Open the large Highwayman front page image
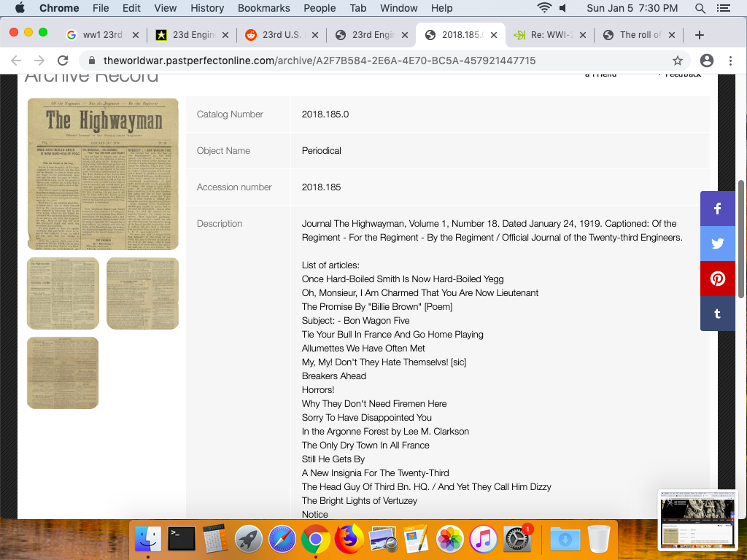The width and height of the screenshot is (747, 560). [x=103, y=174]
